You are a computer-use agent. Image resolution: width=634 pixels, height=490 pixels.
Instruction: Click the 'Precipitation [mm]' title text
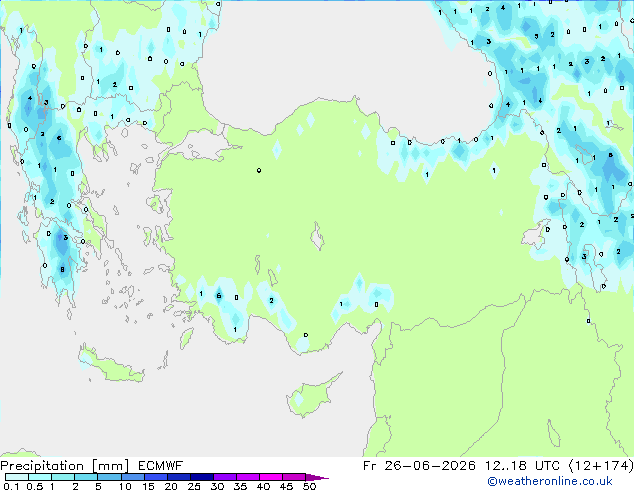65,466
